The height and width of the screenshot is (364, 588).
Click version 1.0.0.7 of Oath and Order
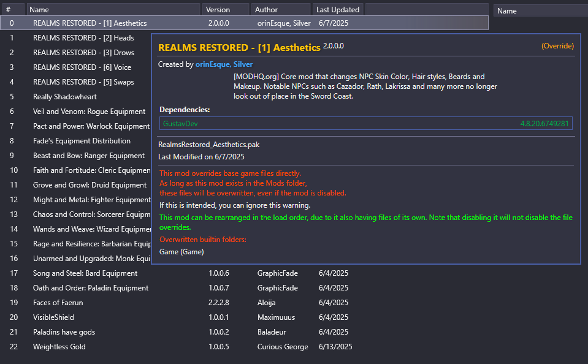[219, 287]
